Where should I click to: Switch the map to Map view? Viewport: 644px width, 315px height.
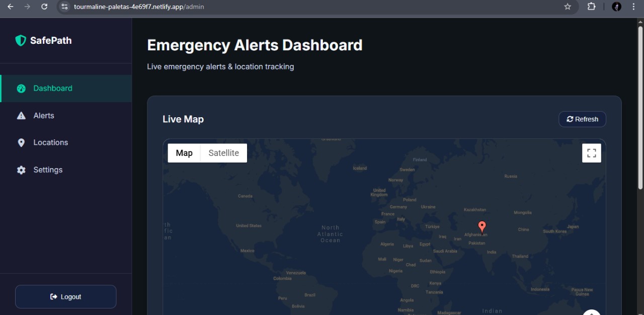(x=184, y=153)
